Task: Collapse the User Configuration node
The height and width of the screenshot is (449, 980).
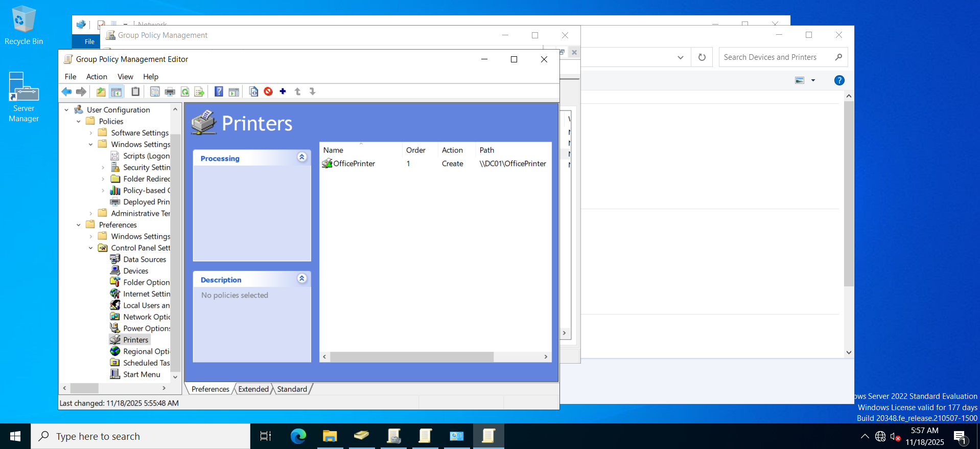Action: [66, 110]
